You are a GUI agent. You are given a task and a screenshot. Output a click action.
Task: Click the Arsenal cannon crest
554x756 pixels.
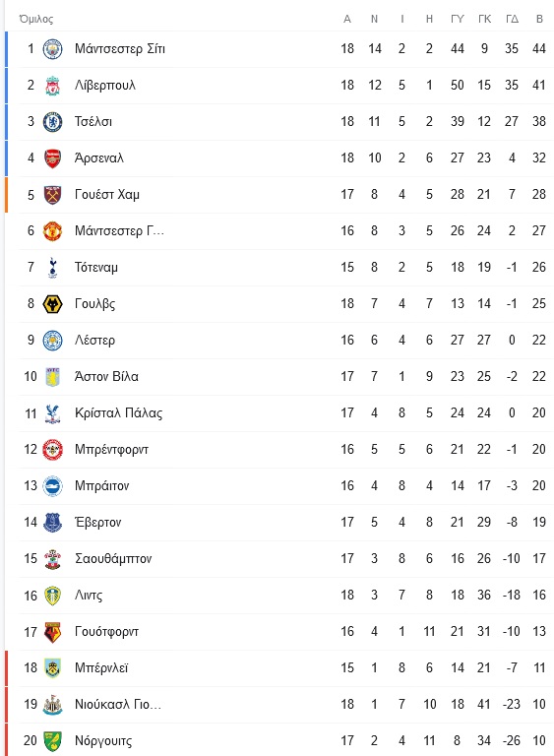[52, 158]
